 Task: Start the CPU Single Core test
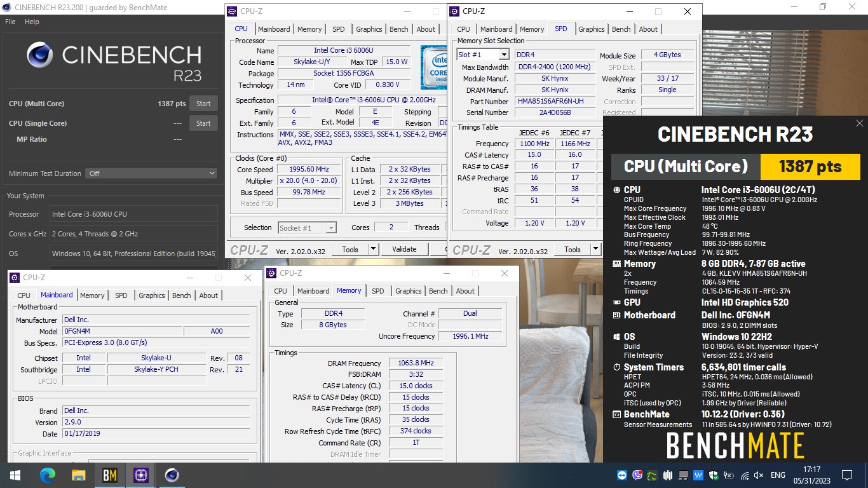[203, 123]
